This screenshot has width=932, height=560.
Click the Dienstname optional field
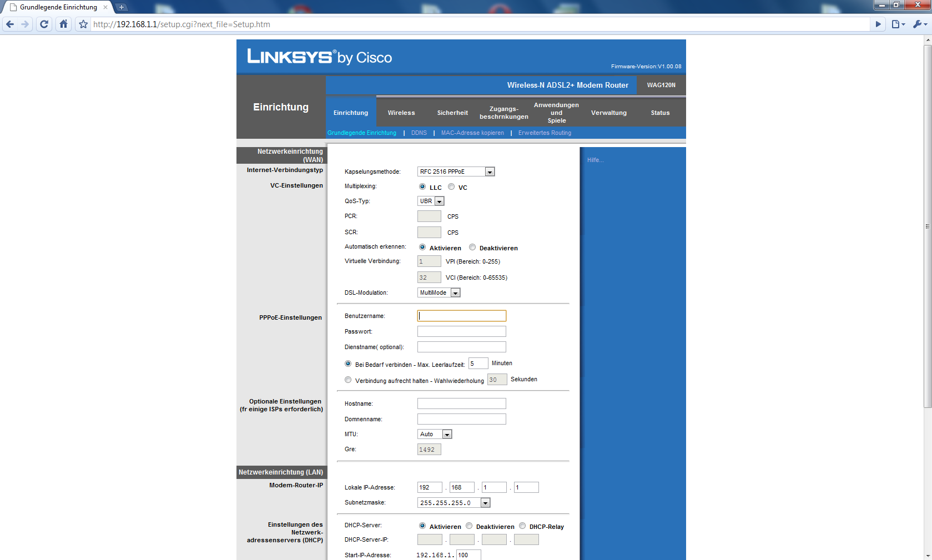(462, 347)
